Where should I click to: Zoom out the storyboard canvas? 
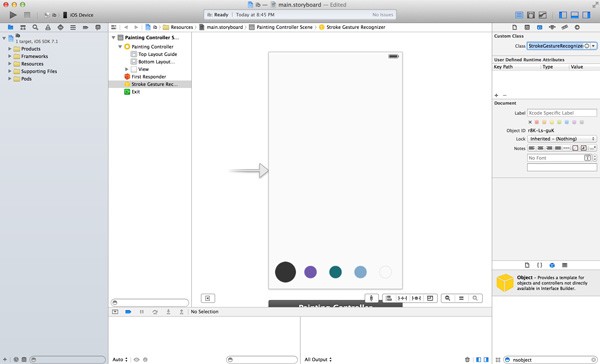coord(447,298)
